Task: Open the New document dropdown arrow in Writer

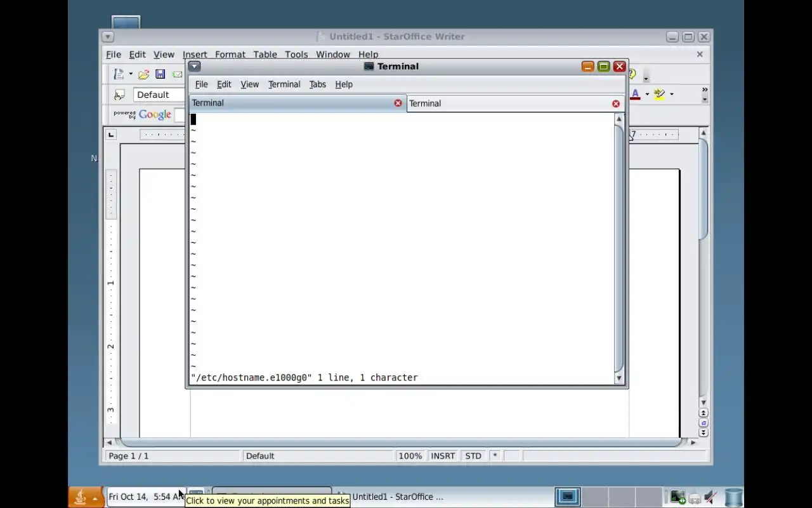Action: (x=131, y=74)
